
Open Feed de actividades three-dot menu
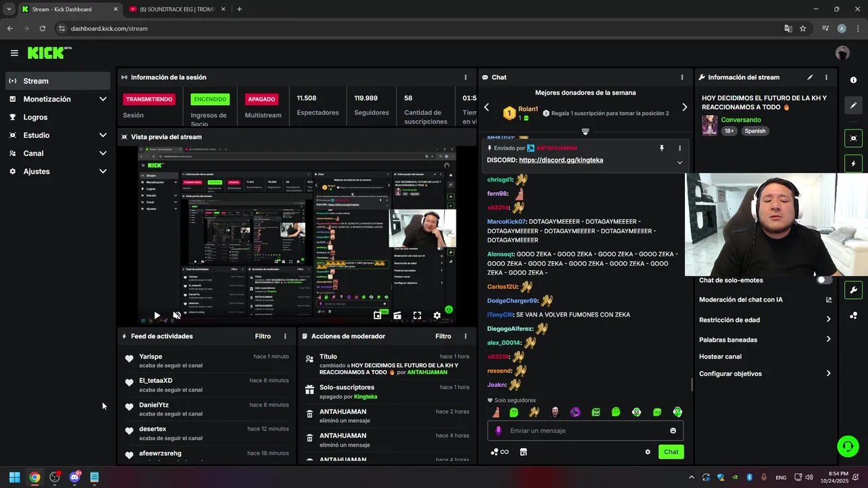[x=285, y=336]
